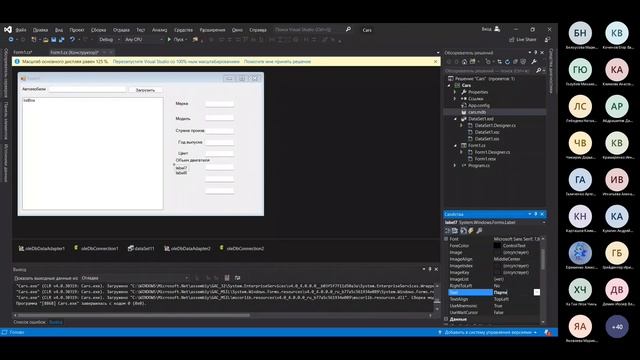Screen dimensions: 640x360
Task: Click the Solution Explorer search magnifier icon
Action: tap(538, 71)
